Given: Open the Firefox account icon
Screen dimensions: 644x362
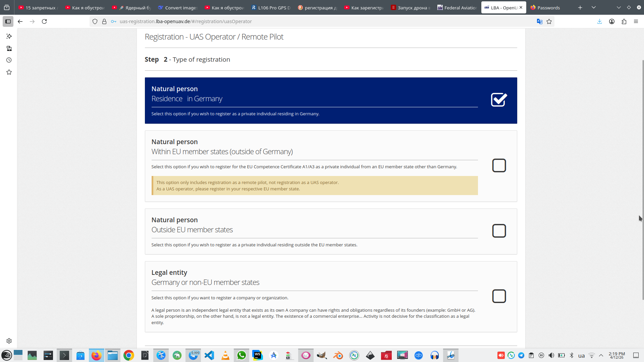Looking at the screenshot, I should point(612,21).
